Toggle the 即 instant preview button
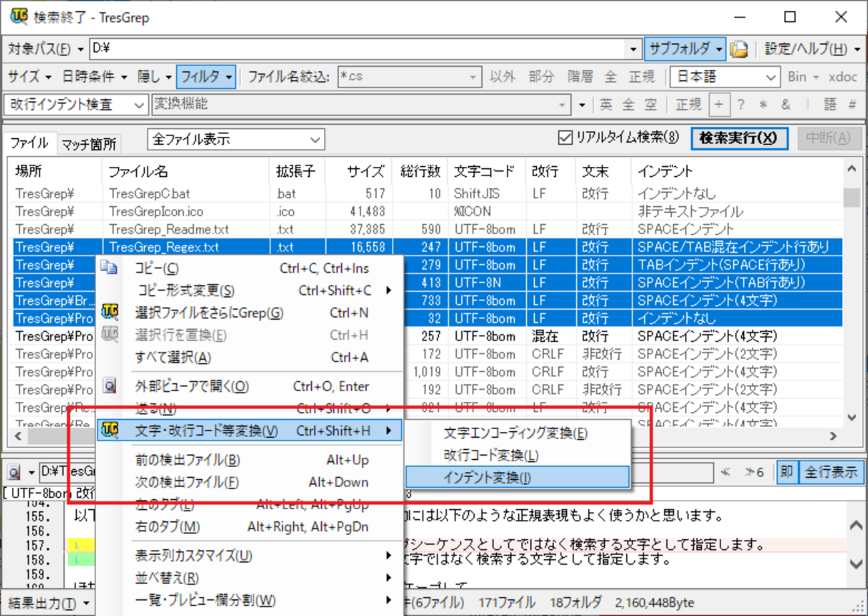This screenshot has height=616, width=868. coord(787,472)
